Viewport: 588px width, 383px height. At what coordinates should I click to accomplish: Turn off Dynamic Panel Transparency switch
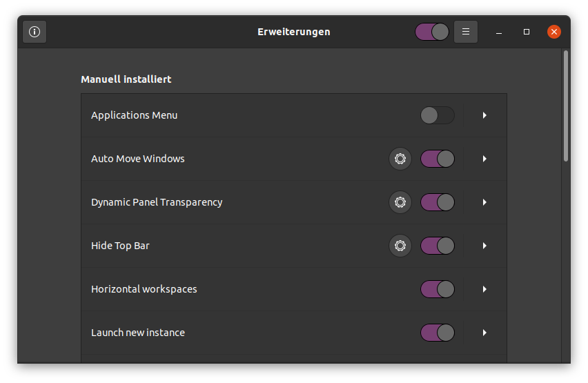[x=438, y=202]
